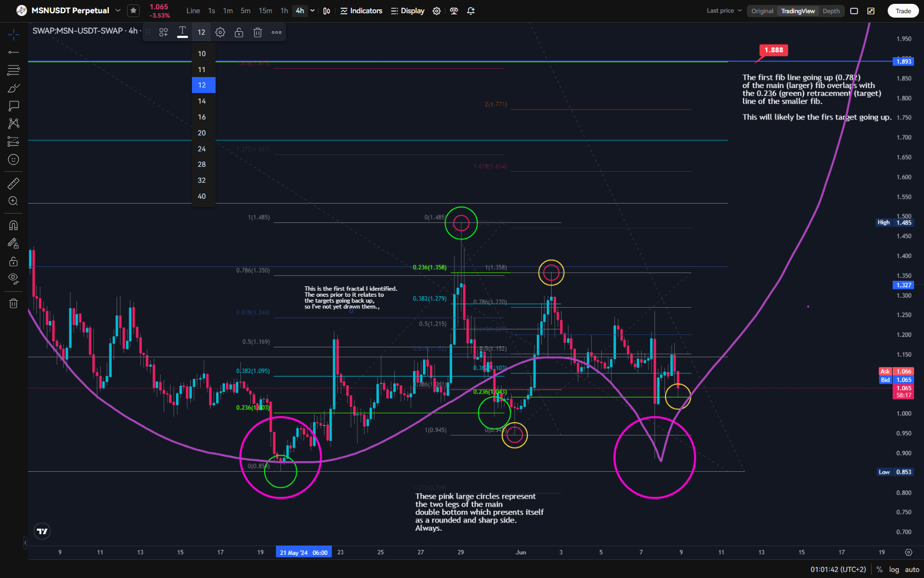Select the trend line drawing tool
The height and width of the screenshot is (578, 924).
pyautogui.click(x=14, y=52)
